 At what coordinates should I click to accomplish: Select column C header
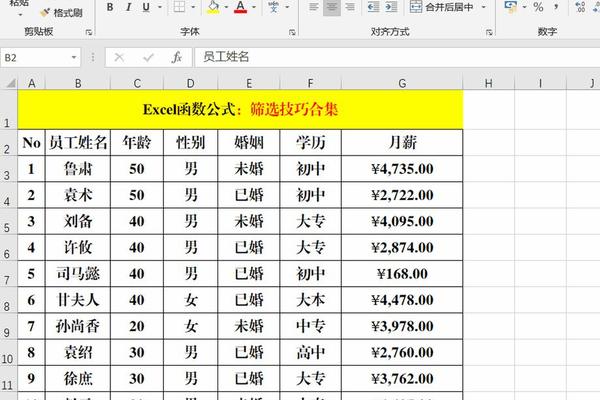(137, 83)
